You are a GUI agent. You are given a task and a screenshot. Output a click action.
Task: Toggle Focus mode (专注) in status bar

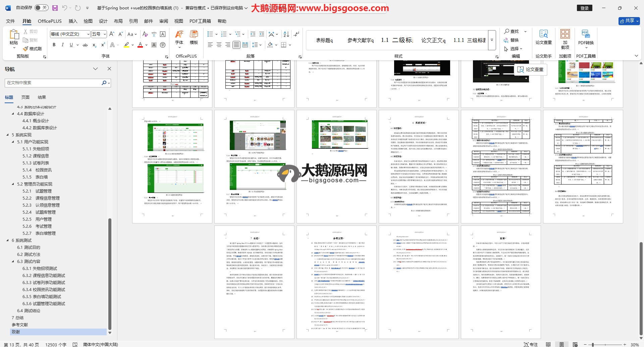click(x=531, y=344)
